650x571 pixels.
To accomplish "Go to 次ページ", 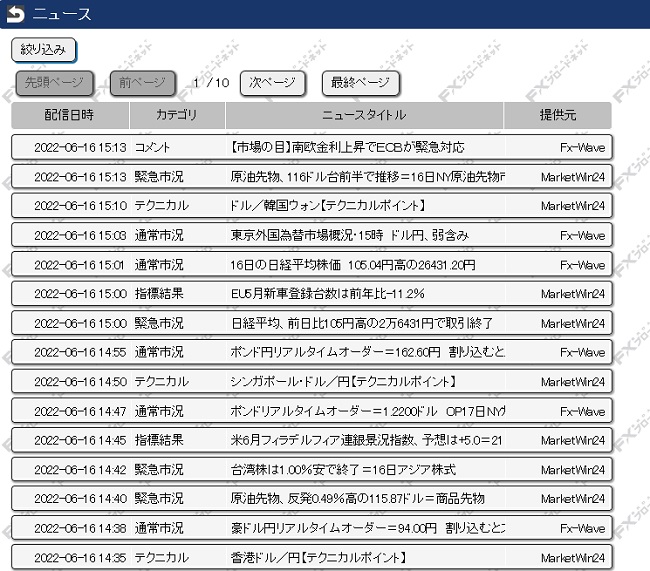I will pyautogui.click(x=272, y=83).
